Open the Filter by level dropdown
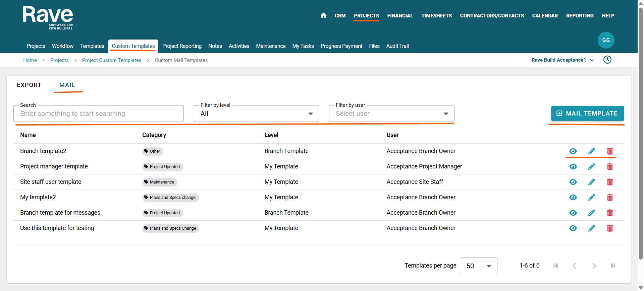This screenshot has height=291, width=644. tap(256, 114)
